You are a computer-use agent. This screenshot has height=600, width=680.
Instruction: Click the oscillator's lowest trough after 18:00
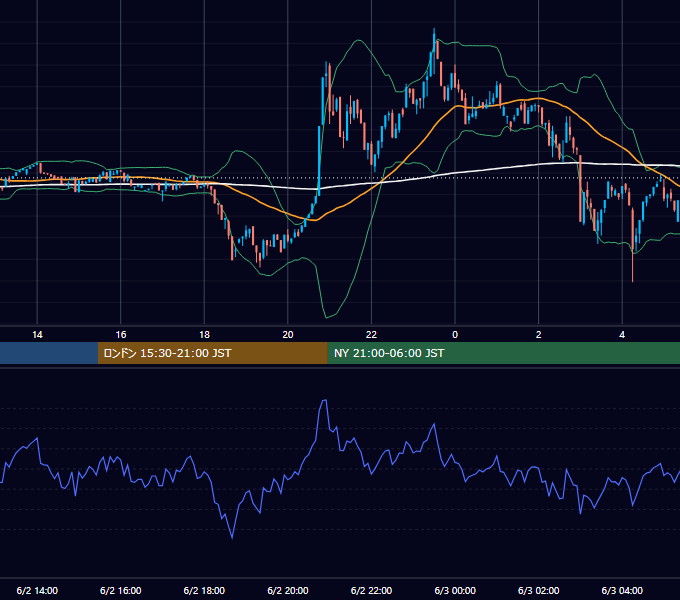(232, 538)
